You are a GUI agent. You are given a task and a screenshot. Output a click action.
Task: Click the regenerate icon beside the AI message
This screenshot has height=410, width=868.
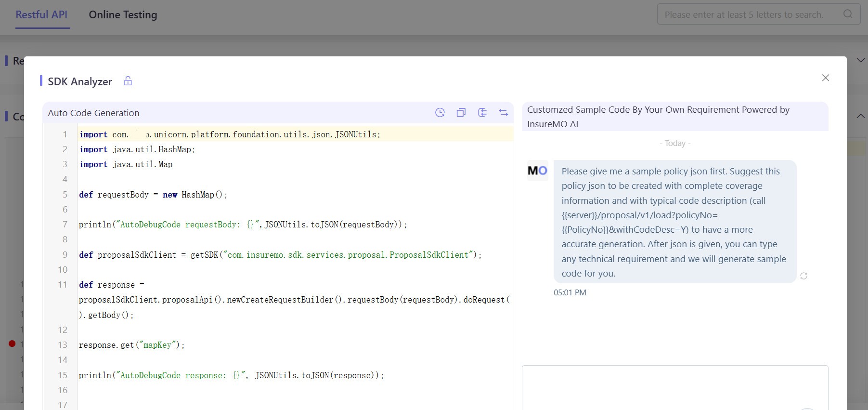click(803, 276)
